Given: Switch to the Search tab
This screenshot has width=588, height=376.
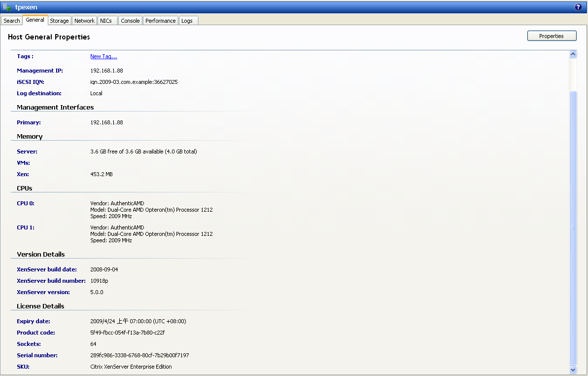Looking at the screenshot, I should point(12,21).
